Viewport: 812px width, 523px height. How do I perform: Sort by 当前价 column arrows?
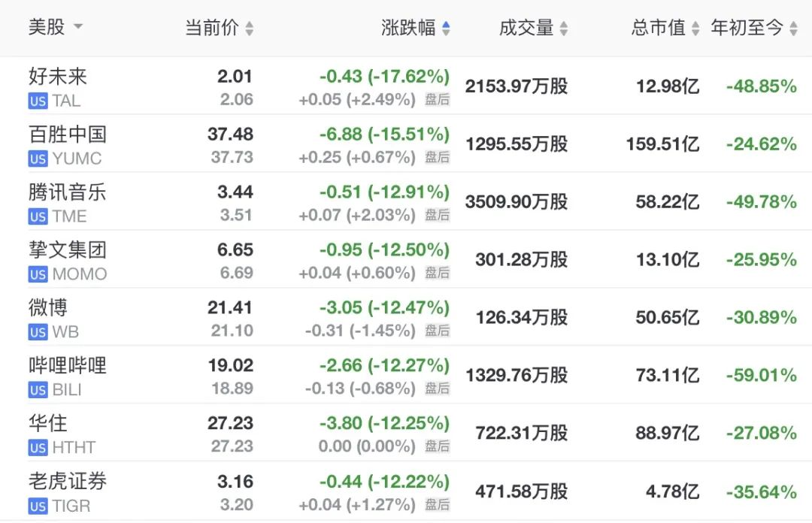[249, 28]
